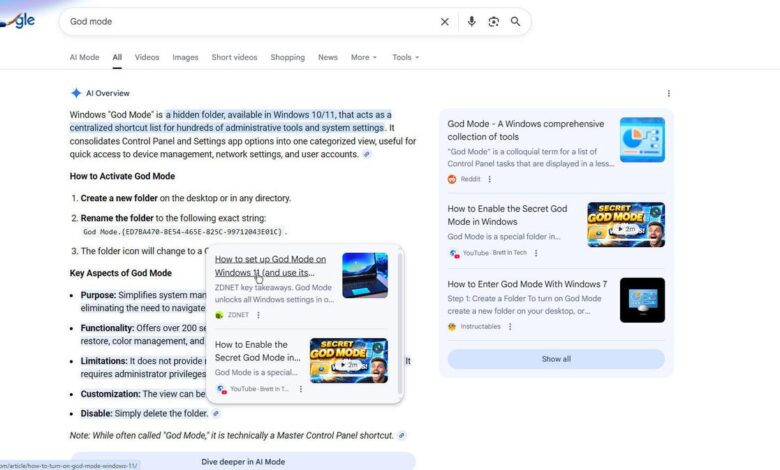
Task: Open the Short videos tab
Action: tap(234, 57)
